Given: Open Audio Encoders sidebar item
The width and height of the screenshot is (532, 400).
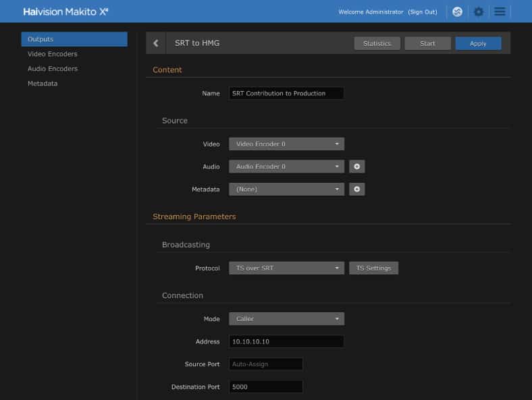Looking at the screenshot, I should 53,69.
